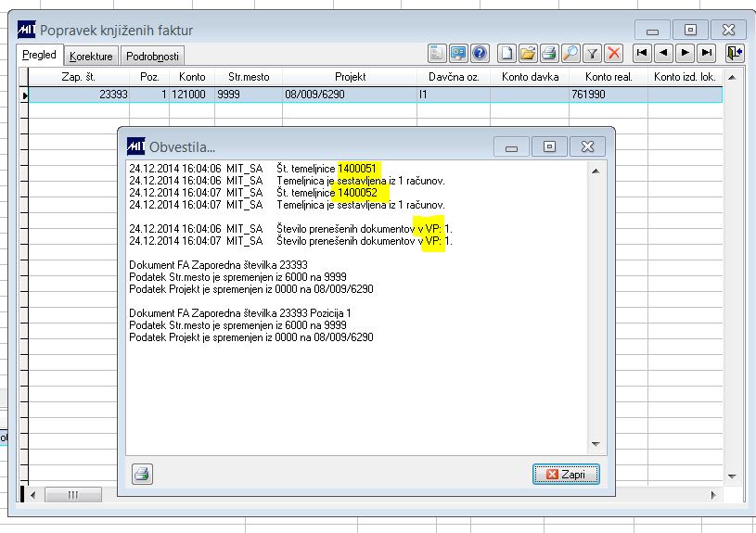Click the printer icon in main toolbar
This screenshot has height=533, width=756.
pyautogui.click(x=549, y=53)
